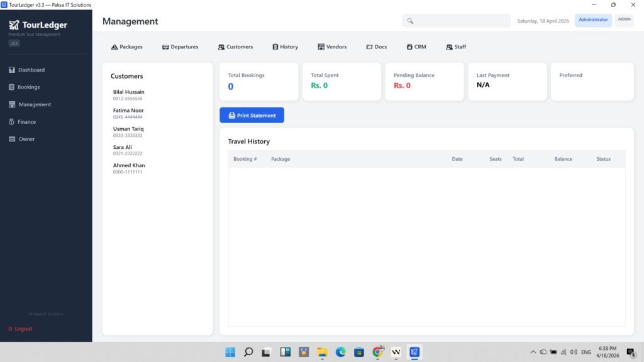Open the Packages tab icon
The image size is (644, 362).
click(x=114, y=47)
